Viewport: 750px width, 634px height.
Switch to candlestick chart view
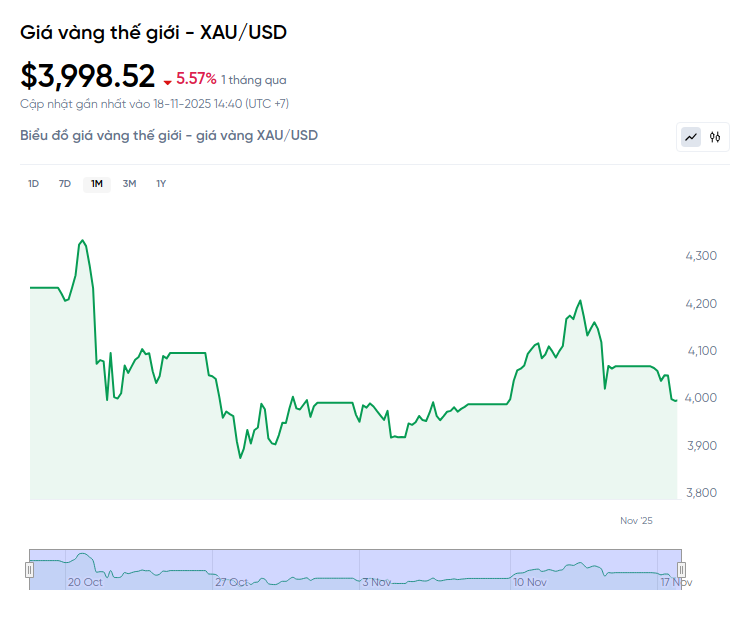coord(715,137)
